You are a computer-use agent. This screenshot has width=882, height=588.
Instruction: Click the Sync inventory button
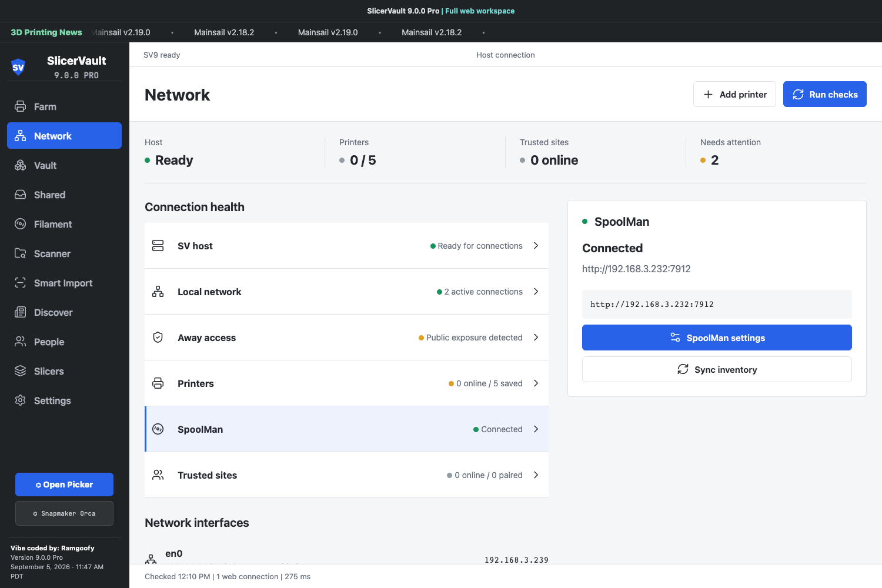click(x=717, y=369)
